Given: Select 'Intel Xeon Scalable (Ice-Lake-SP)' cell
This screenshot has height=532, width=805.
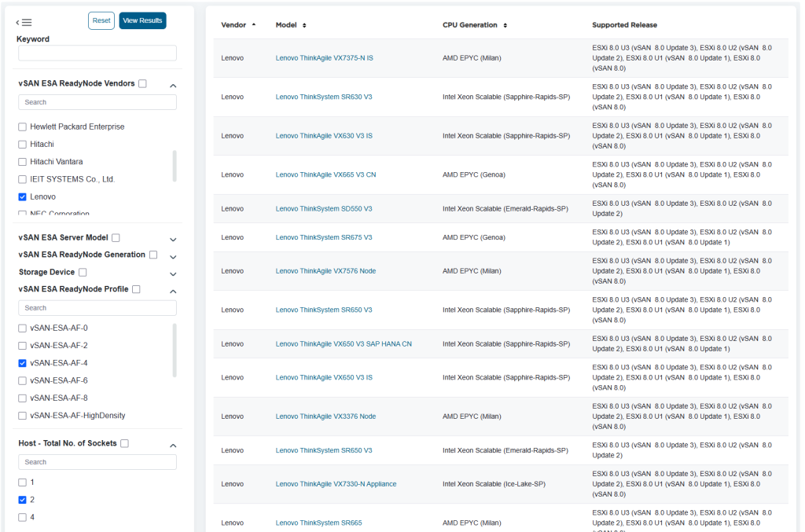Looking at the screenshot, I should (494, 484).
